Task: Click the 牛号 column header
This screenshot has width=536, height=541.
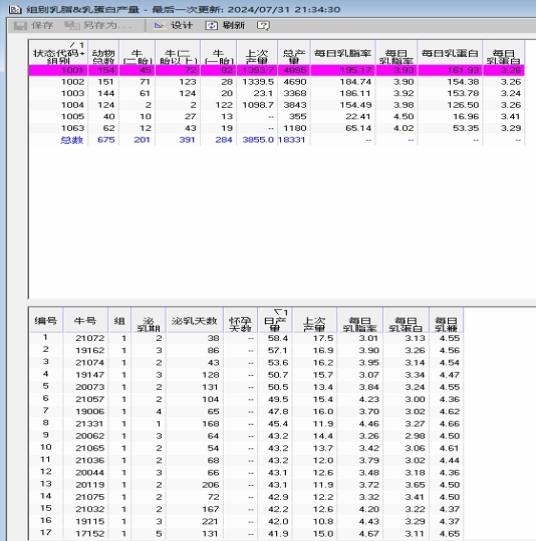Action: (85, 321)
